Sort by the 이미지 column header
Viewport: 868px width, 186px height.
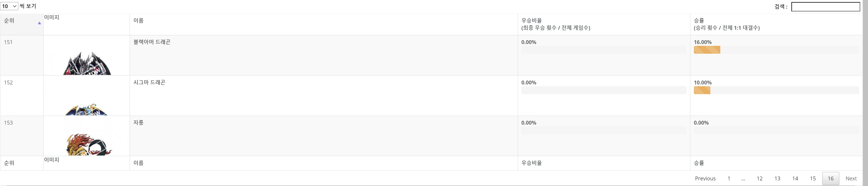coord(87,24)
